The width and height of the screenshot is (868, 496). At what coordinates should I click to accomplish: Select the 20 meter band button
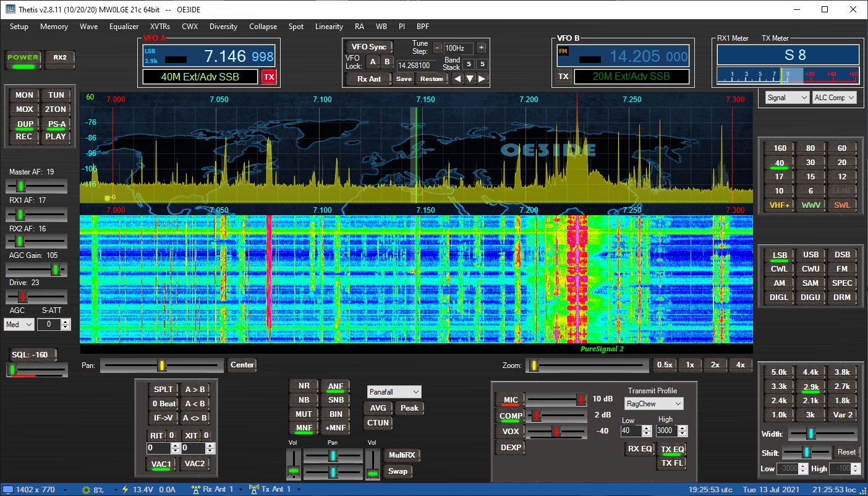click(841, 162)
